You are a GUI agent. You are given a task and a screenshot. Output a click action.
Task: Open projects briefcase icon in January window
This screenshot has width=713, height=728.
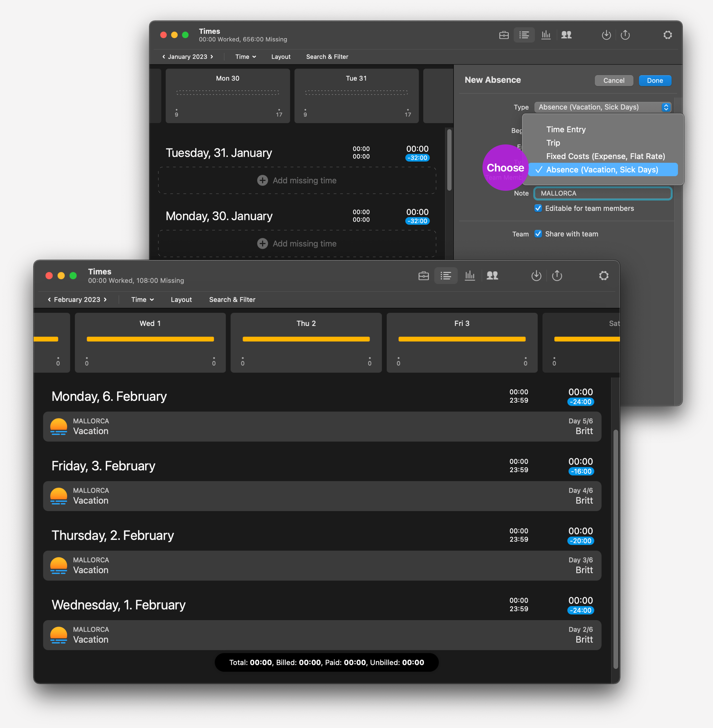pyautogui.click(x=504, y=35)
